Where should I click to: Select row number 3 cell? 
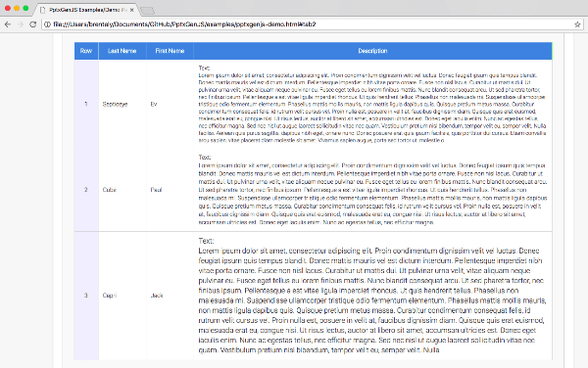point(86,296)
